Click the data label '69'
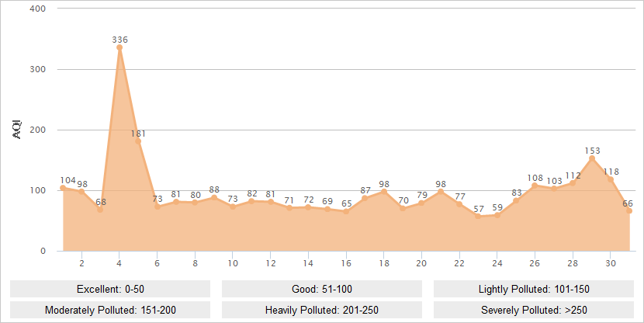The width and height of the screenshot is (644, 323). 327,201
